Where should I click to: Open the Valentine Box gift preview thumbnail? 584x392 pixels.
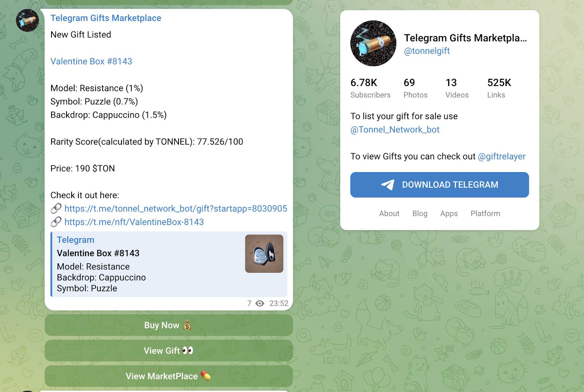pyautogui.click(x=264, y=254)
